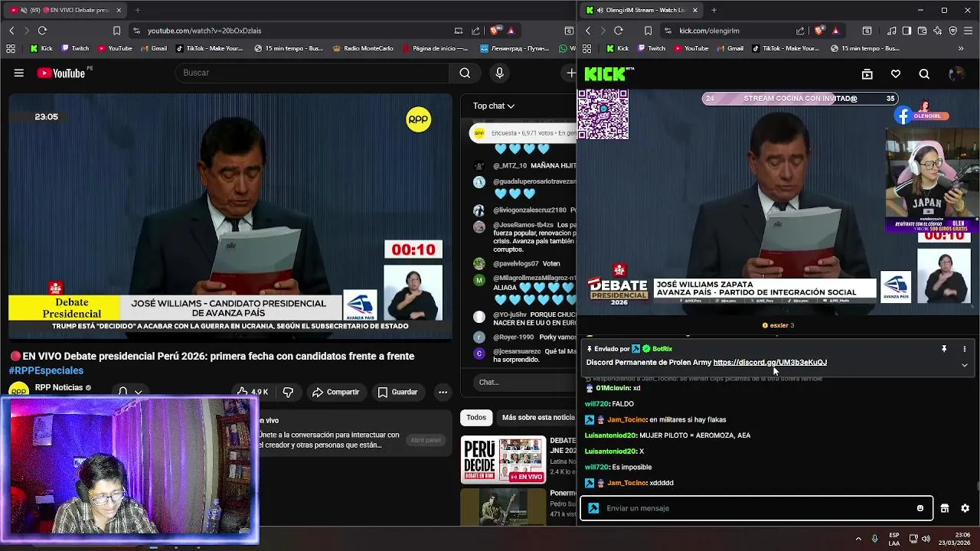Open the Kick chat emoji picker
Viewport: 980px width, 551px height.
coord(920,508)
